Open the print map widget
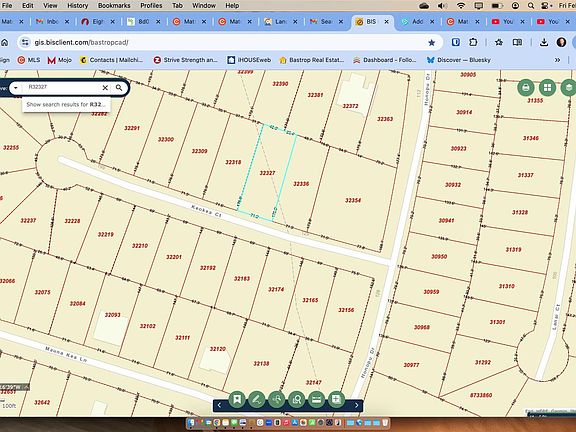Screen dimensions: 576x432 [526, 87]
